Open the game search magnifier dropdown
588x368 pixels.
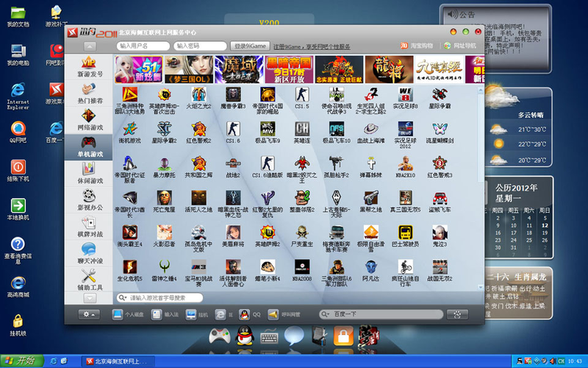tap(123, 298)
